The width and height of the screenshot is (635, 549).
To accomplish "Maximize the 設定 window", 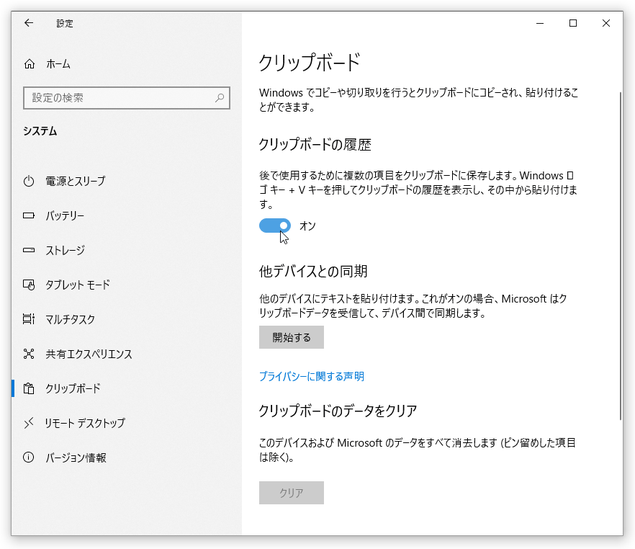I will pyautogui.click(x=573, y=23).
